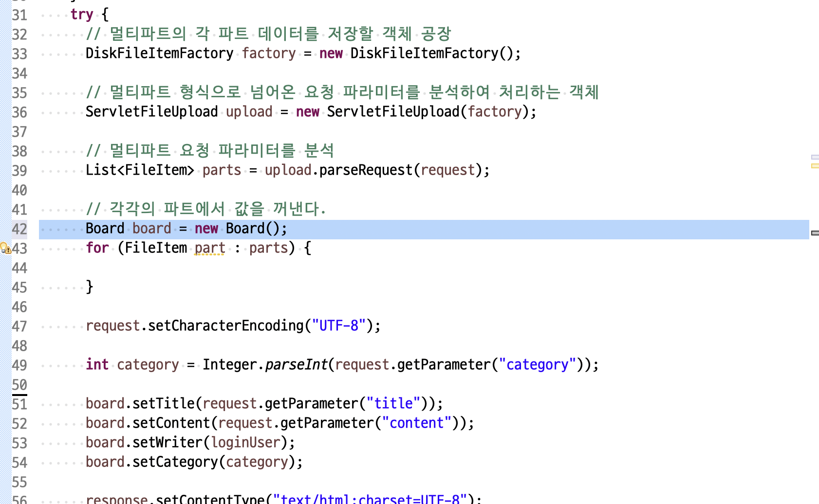Screen dimensions: 819x504
Task: Click 'setTitle' method call
Action: coord(163,403)
